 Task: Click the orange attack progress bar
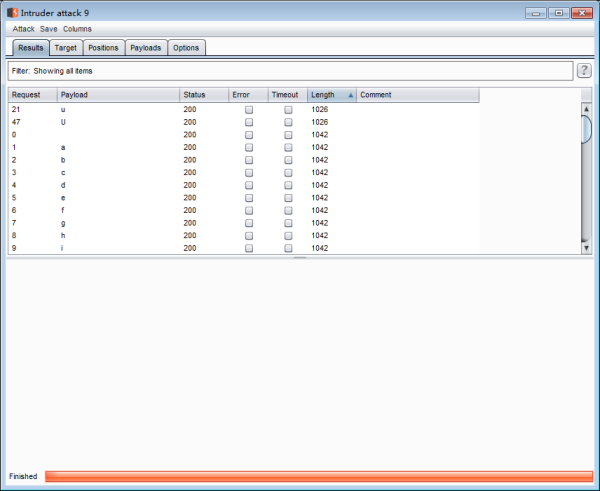point(318,476)
